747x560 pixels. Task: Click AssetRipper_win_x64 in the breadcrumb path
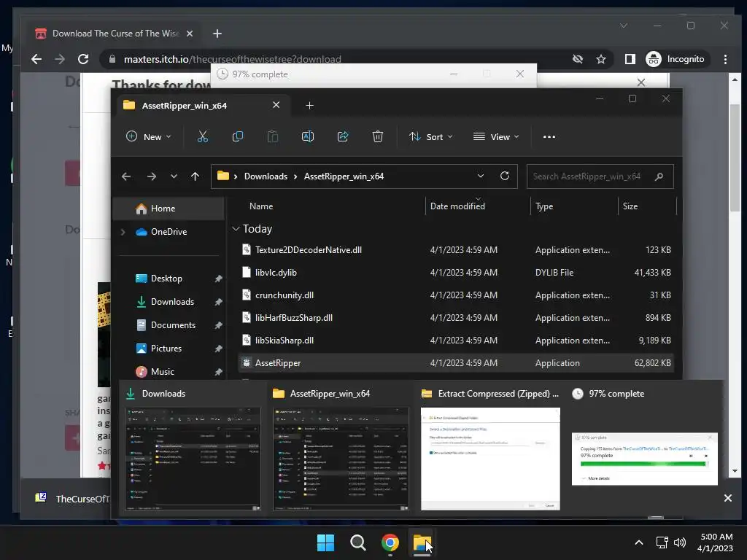pyautogui.click(x=344, y=176)
